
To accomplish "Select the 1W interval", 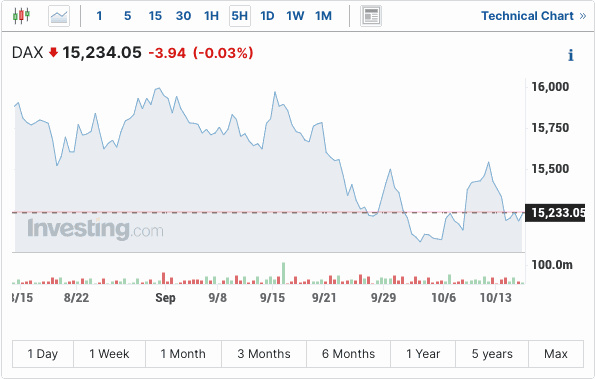I will click(295, 16).
